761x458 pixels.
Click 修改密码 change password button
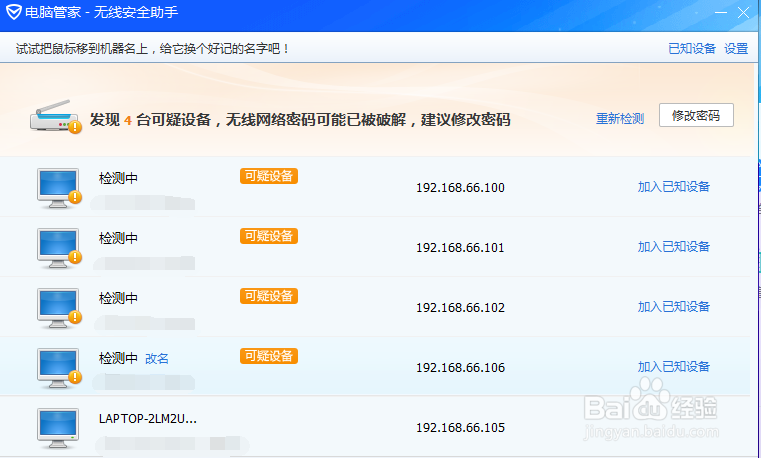696,115
